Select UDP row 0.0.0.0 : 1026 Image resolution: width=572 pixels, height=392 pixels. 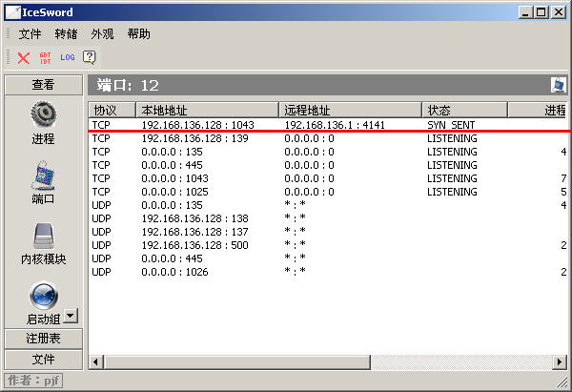tap(328, 272)
